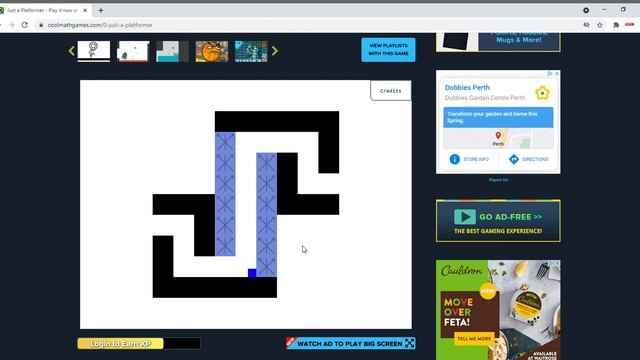Open the orange face game thumbnail
The width and height of the screenshot is (640, 360).
[x=212, y=51]
